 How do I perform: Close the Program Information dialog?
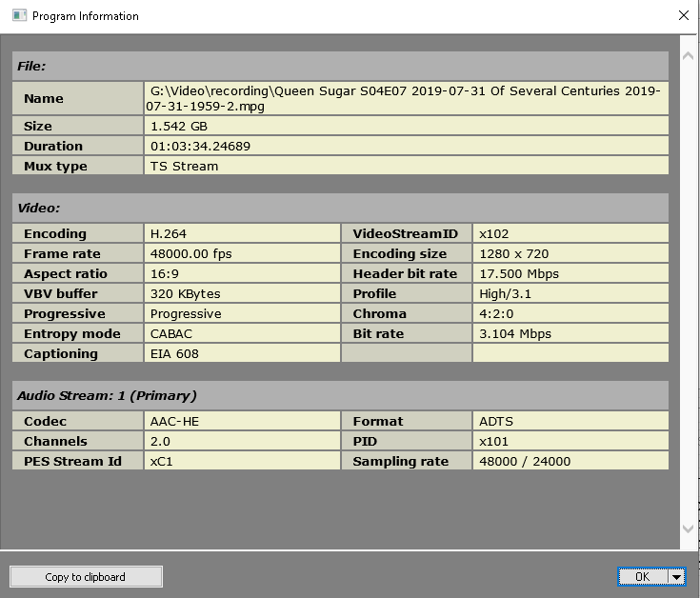[683, 15]
